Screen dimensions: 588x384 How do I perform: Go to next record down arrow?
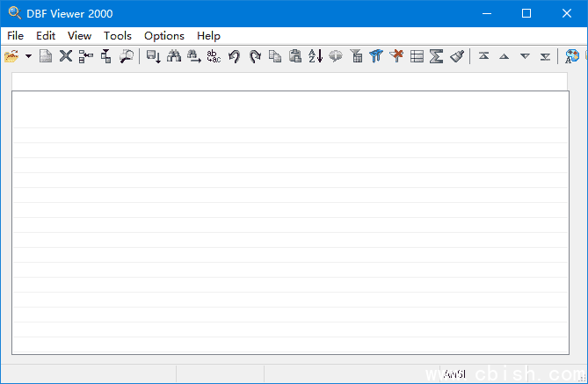pyautogui.click(x=525, y=56)
